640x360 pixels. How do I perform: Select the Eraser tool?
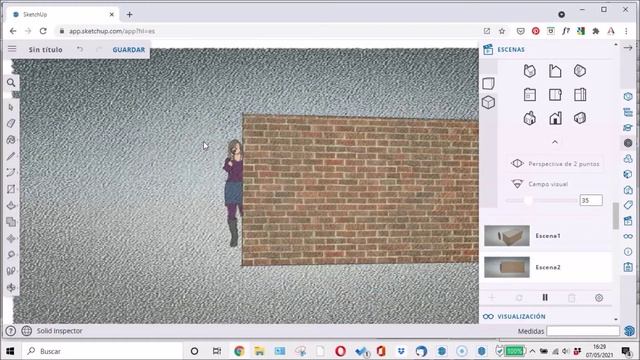pyautogui.click(x=11, y=123)
